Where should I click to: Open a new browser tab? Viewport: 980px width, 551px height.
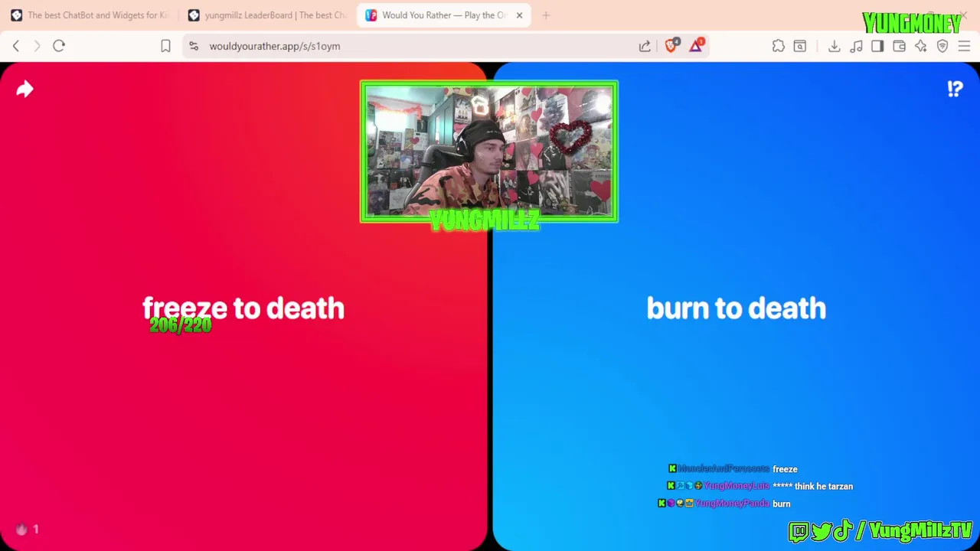[546, 15]
